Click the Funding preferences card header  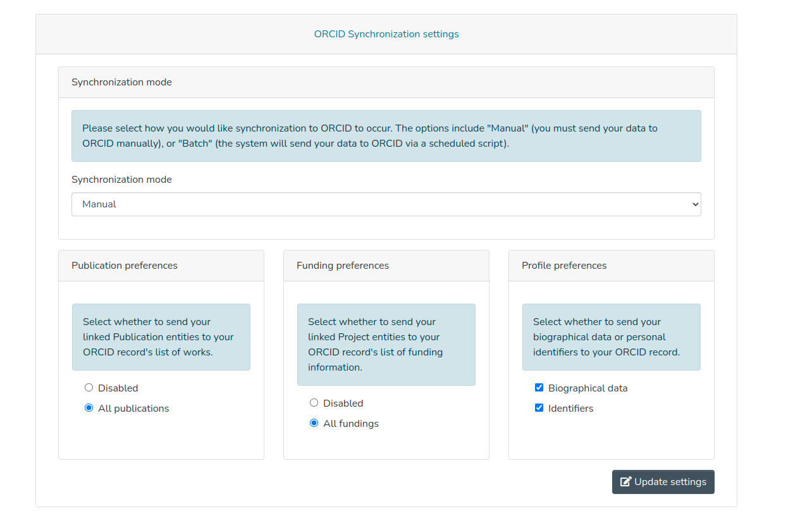pyautogui.click(x=386, y=266)
